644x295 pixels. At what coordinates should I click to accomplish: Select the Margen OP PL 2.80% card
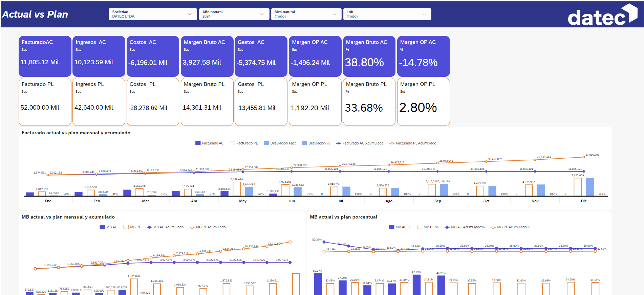tap(423, 102)
